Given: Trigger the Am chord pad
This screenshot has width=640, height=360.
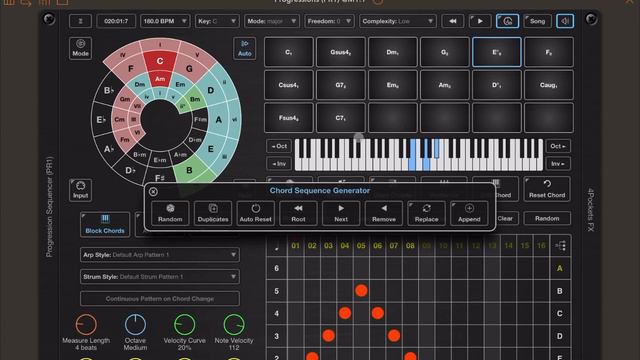Looking at the screenshot, I should [x=444, y=85].
